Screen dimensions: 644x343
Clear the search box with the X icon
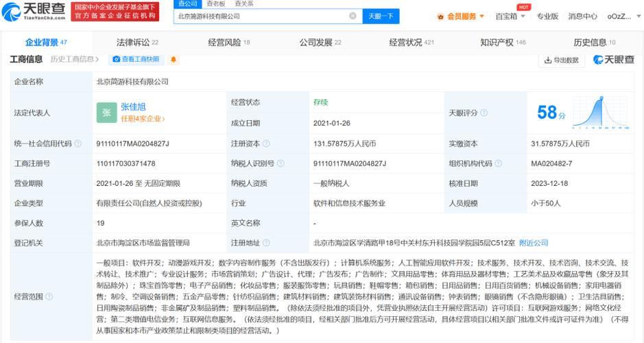point(353,16)
